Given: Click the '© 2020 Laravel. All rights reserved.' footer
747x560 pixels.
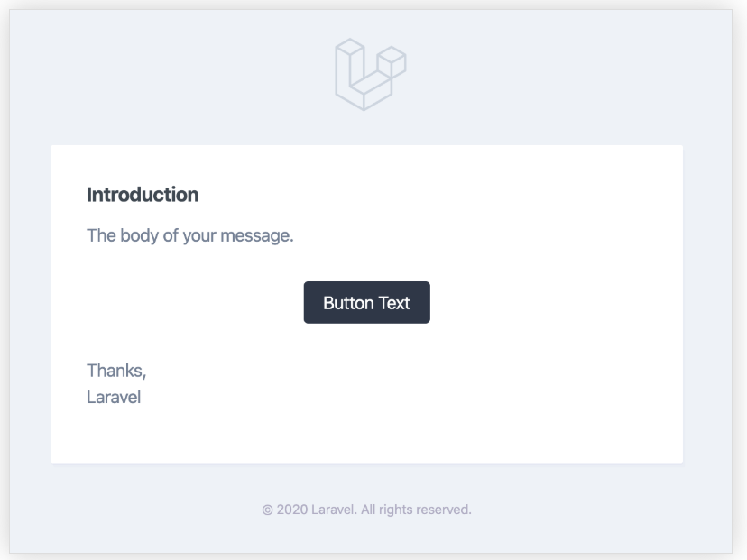Looking at the screenshot, I should 366,508.
